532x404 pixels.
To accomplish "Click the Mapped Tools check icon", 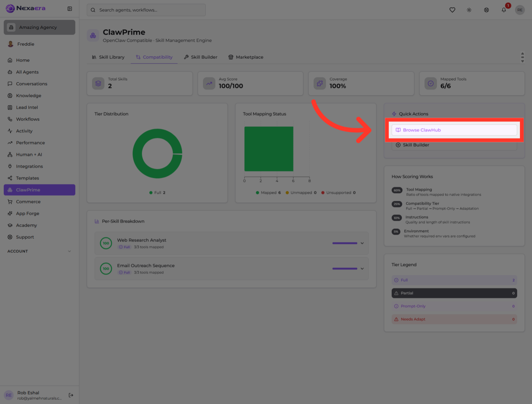I will pos(430,83).
